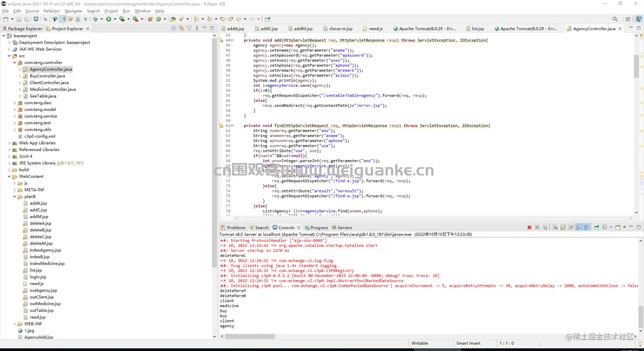Open the Run button dropdown arrow
The height and width of the screenshot is (351, 644).
click(115, 19)
